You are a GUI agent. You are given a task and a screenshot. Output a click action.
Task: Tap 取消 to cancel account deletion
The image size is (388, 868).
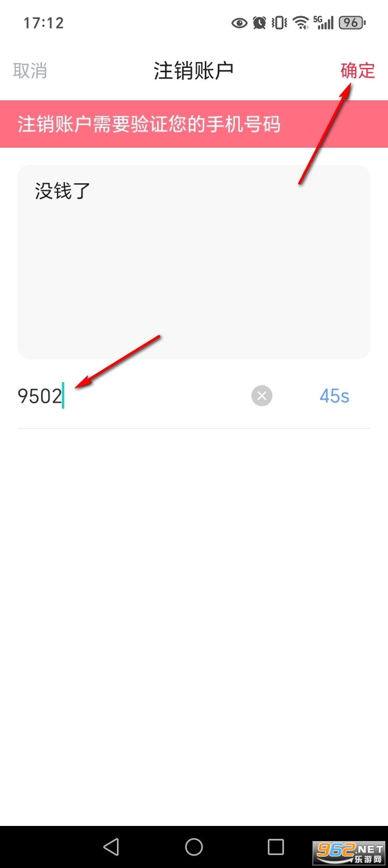(30, 71)
